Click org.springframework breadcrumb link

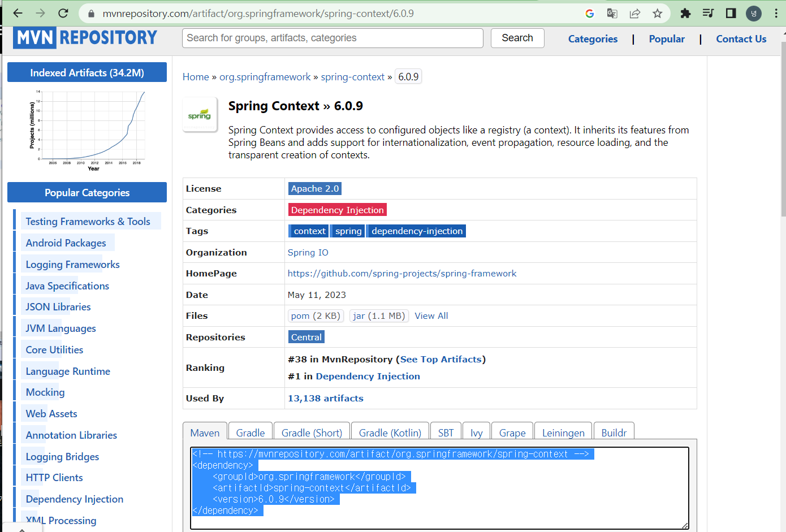[x=265, y=77]
